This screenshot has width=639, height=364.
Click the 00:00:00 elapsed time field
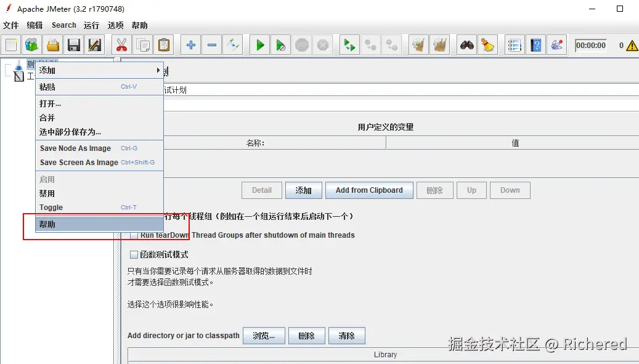(590, 46)
